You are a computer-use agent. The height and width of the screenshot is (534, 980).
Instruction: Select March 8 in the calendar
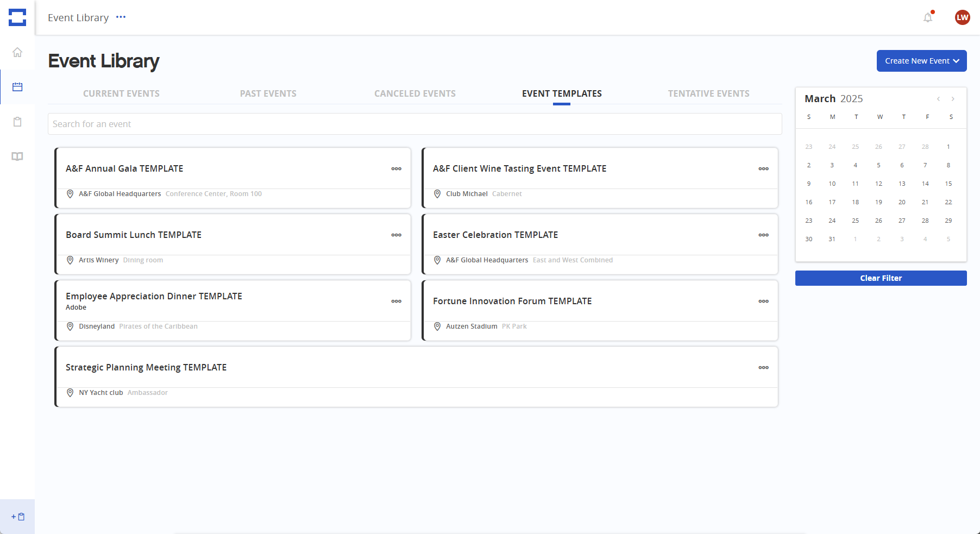point(948,165)
